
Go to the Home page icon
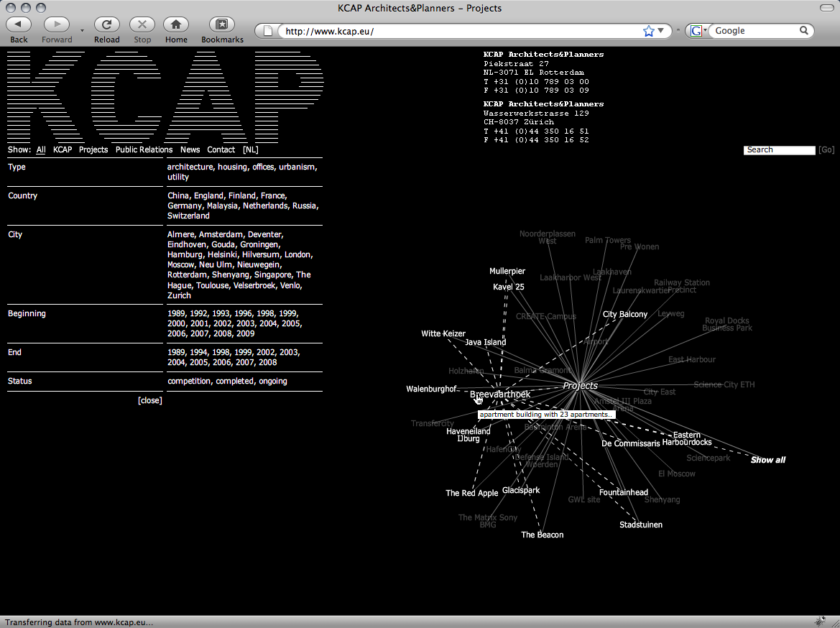(176, 24)
